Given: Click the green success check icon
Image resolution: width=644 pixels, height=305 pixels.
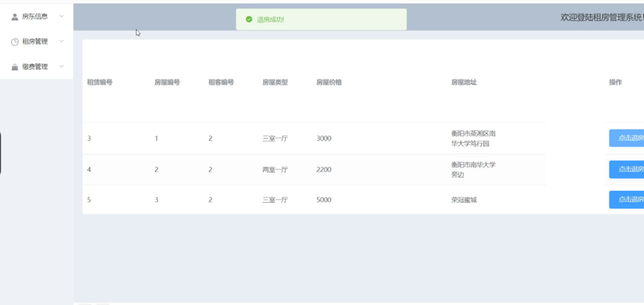Looking at the screenshot, I should (x=249, y=19).
